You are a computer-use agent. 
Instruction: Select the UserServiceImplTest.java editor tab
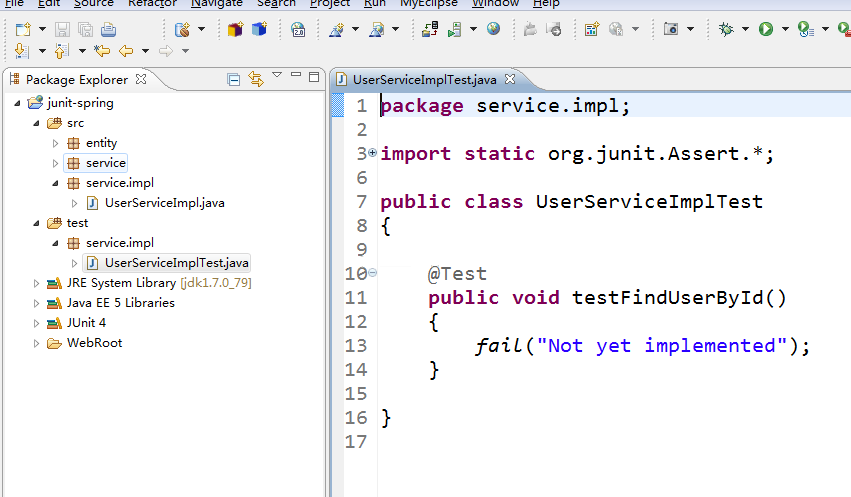[424, 80]
